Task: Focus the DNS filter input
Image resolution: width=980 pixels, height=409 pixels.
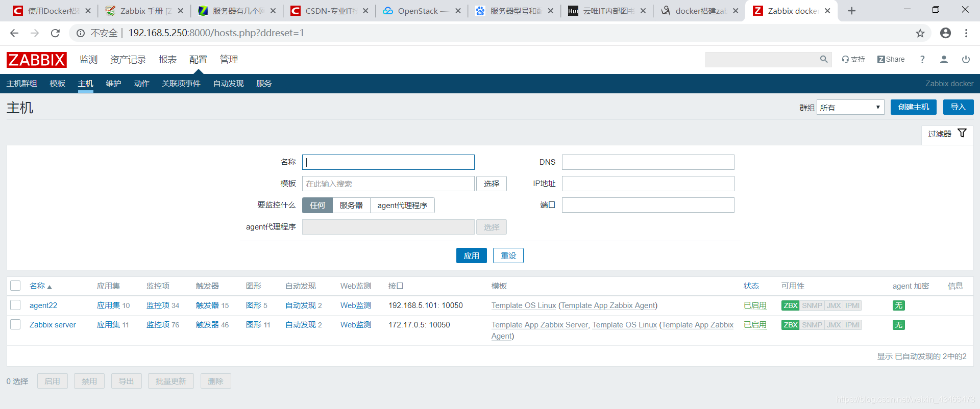Action: pos(648,162)
